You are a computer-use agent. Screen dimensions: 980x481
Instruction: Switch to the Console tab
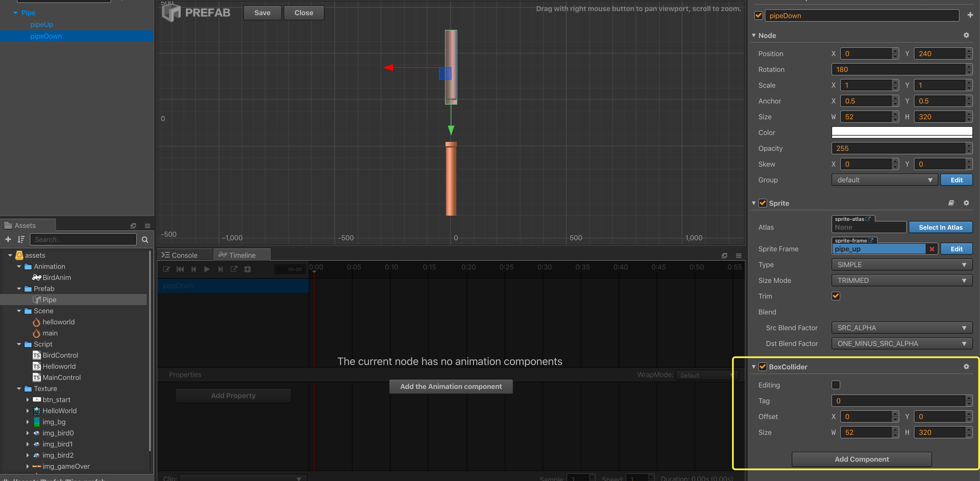tap(184, 255)
